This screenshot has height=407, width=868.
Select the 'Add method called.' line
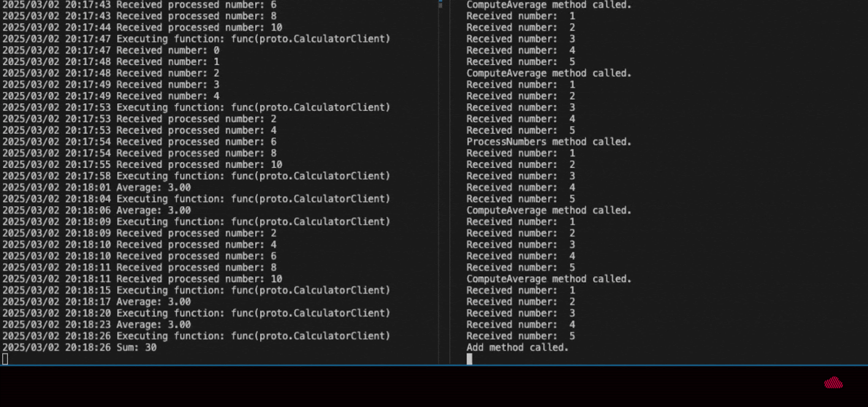pos(518,347)
